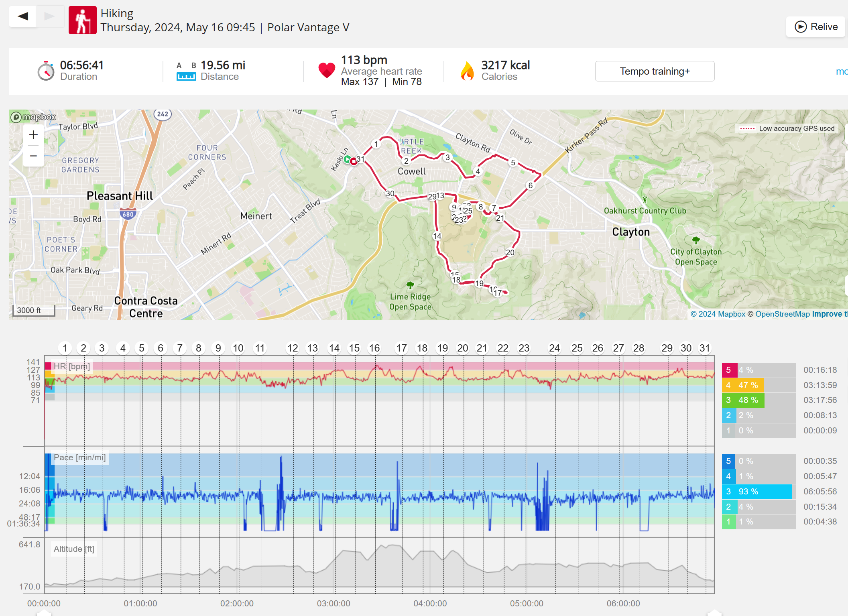Viewport: 848px width, 616px height.
Task: Click the red Hiking sport icon
Action: click(83, 20)
